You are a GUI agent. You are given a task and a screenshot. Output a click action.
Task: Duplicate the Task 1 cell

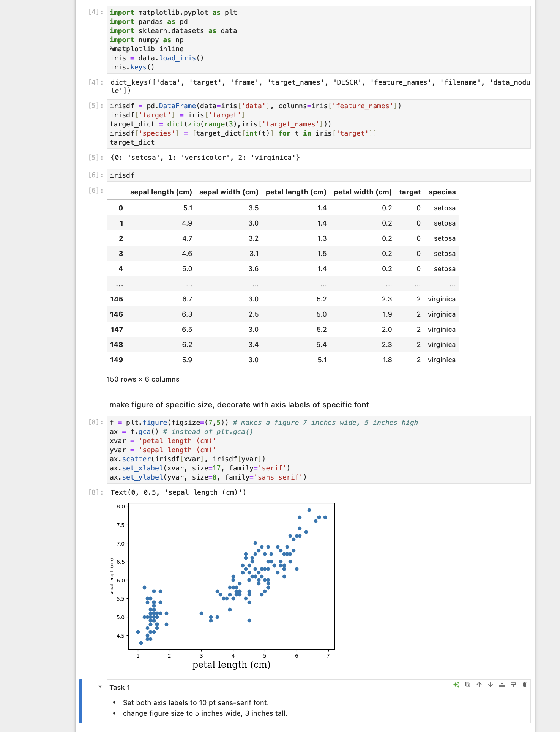point(468,685)
